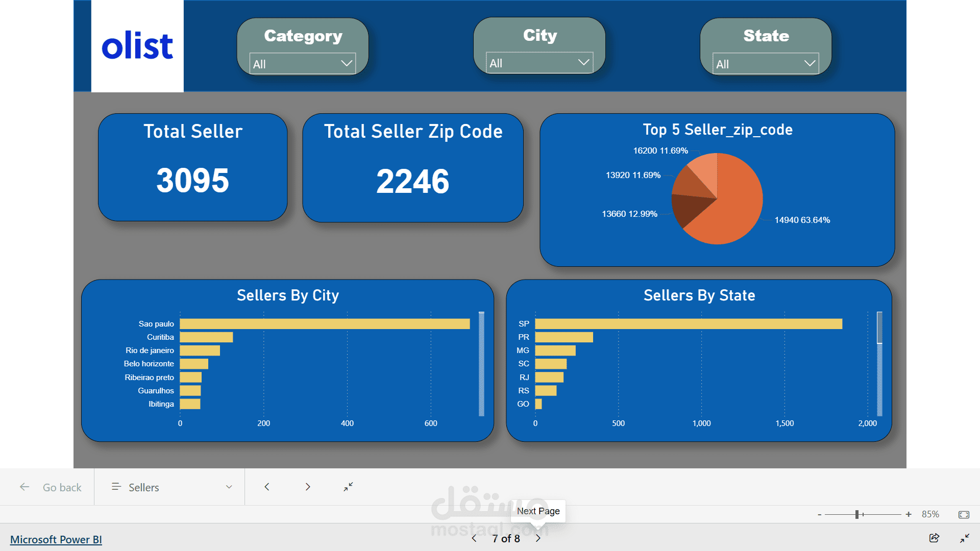Go to previous page in navigation bar
Image resolution: width=980 pixels, height=551 pixels.
267,487
